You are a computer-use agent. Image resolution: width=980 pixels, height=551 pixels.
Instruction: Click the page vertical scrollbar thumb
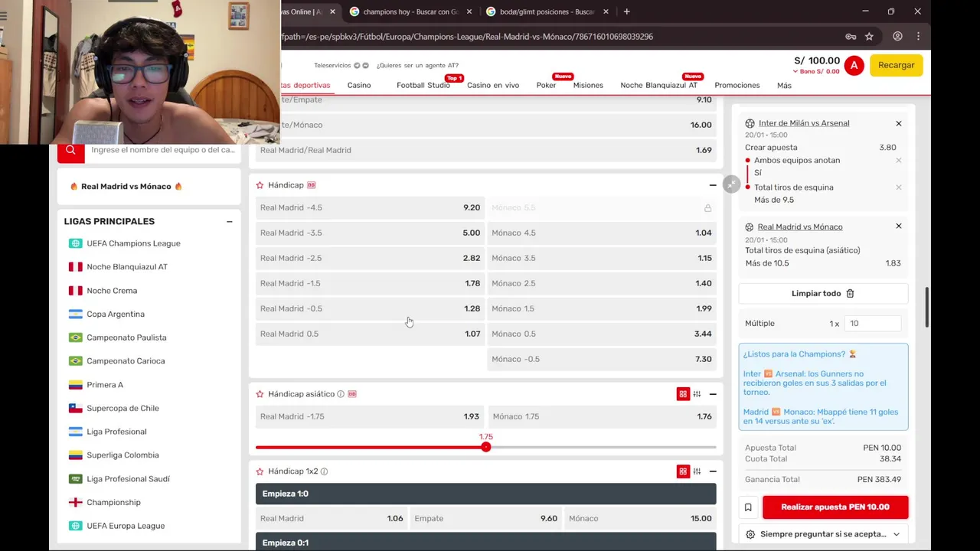click(x=926, y=308)
